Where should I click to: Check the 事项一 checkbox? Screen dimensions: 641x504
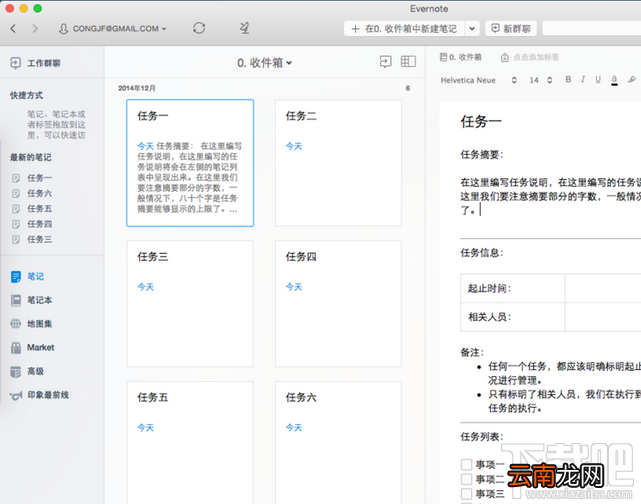click(466, 464)
